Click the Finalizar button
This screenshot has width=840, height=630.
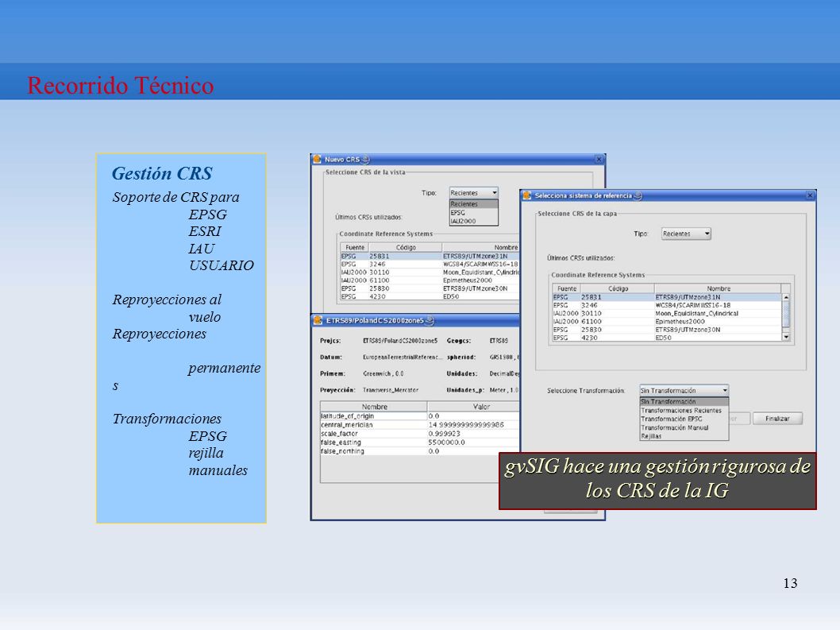(x=777, y=418)
